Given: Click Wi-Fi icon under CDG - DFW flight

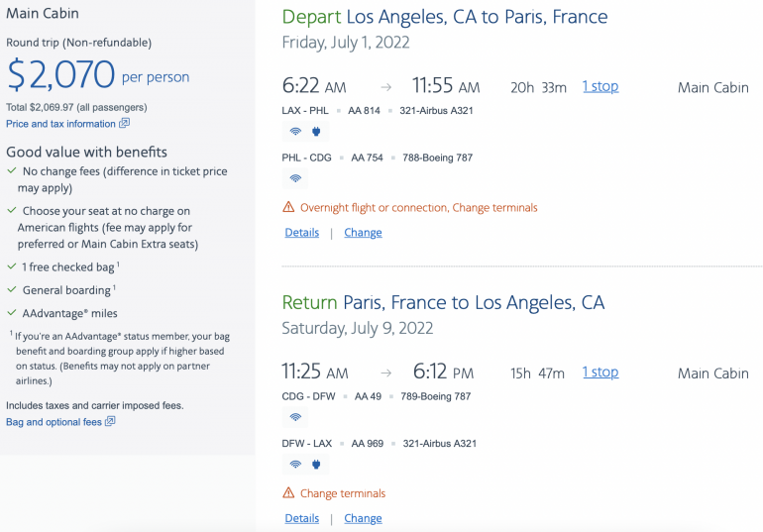Looking at the screenshot, I should (295, 417).
